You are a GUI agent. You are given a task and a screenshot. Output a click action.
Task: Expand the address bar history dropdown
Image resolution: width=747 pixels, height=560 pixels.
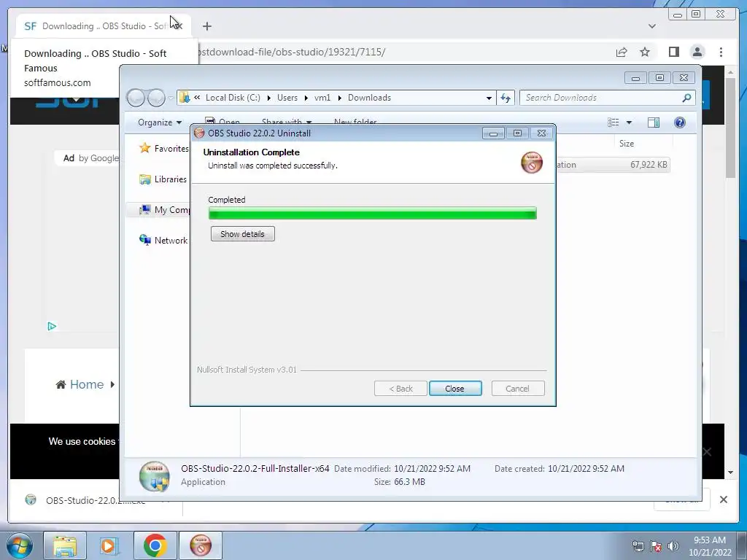click(x=489, y=98)
